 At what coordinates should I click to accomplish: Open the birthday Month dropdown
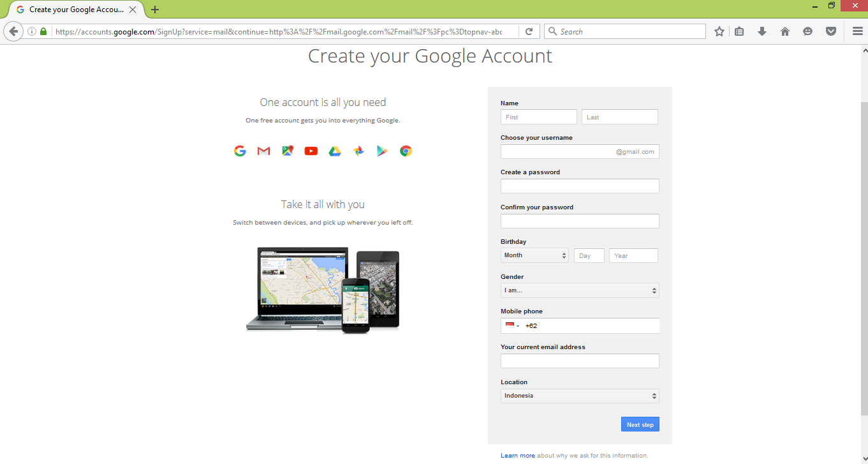click(534, 255)
